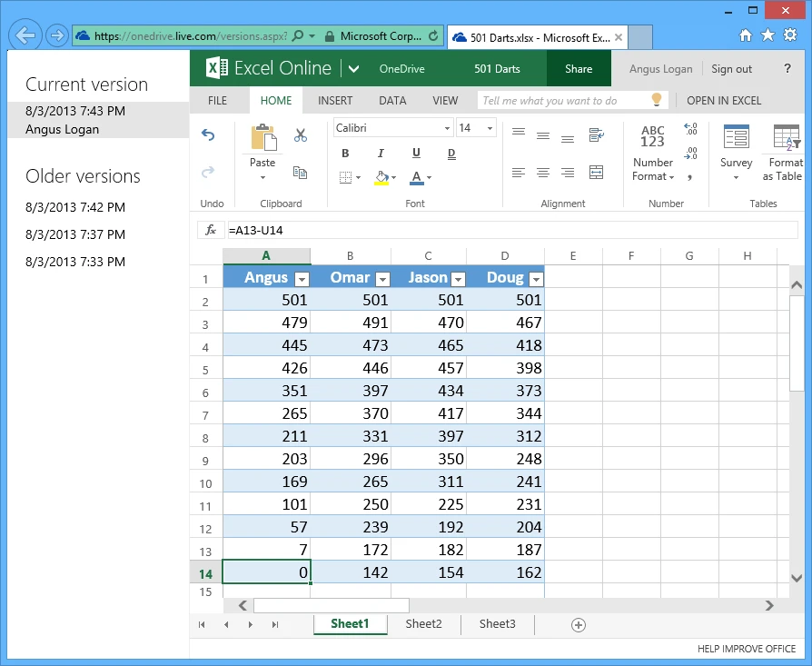Screen dimensions: 812x666
Task: Switch to the INSERT ribbon tab
Action: click(335, 101)
